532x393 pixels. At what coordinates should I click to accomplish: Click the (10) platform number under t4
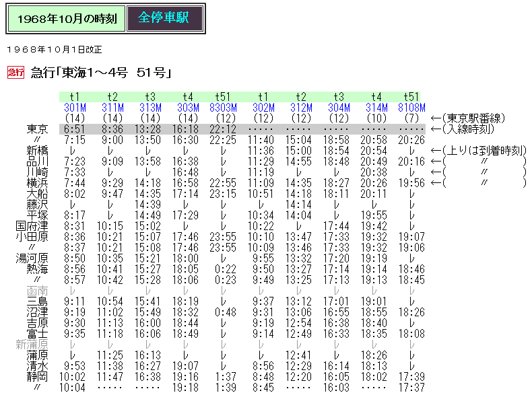(x=376, y=118)
